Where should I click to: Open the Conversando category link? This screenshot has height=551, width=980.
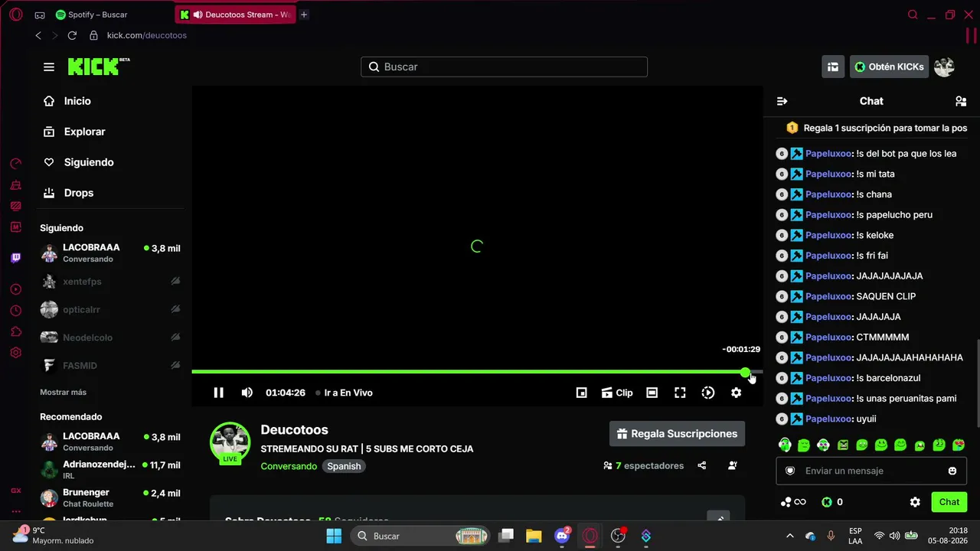click(289, 466)
